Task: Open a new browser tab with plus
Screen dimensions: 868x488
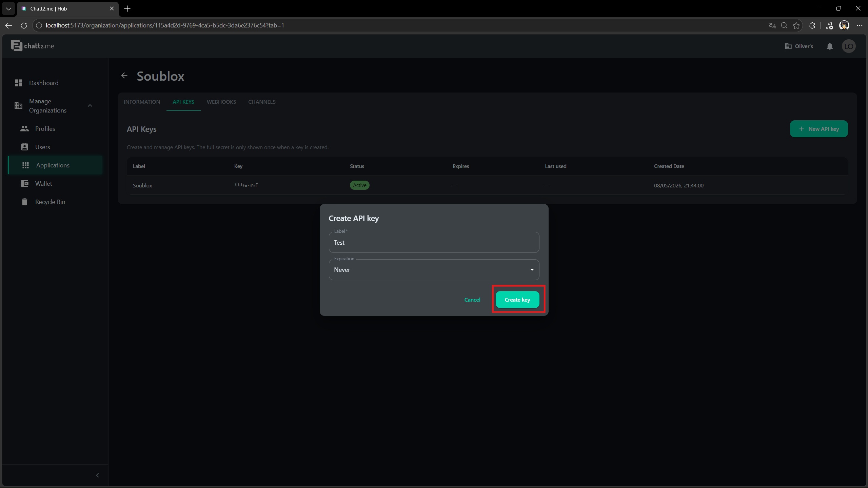Action: (x=127, y=8)
